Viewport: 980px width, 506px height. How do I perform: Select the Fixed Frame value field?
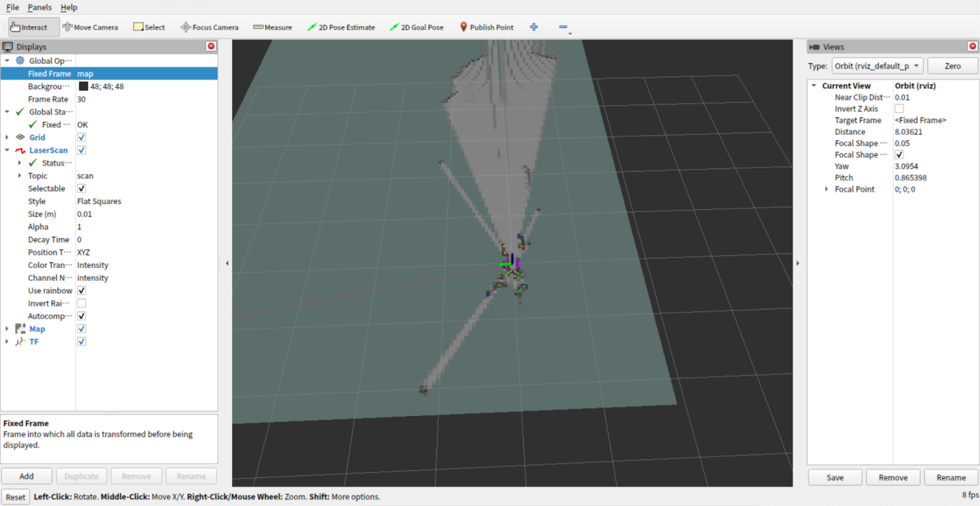click(x=147, y=74)
